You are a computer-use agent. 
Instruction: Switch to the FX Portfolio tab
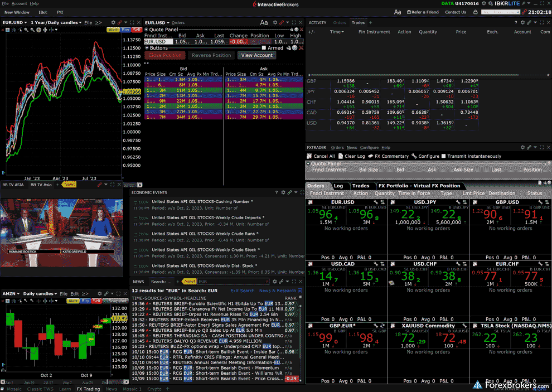(419, 186)
